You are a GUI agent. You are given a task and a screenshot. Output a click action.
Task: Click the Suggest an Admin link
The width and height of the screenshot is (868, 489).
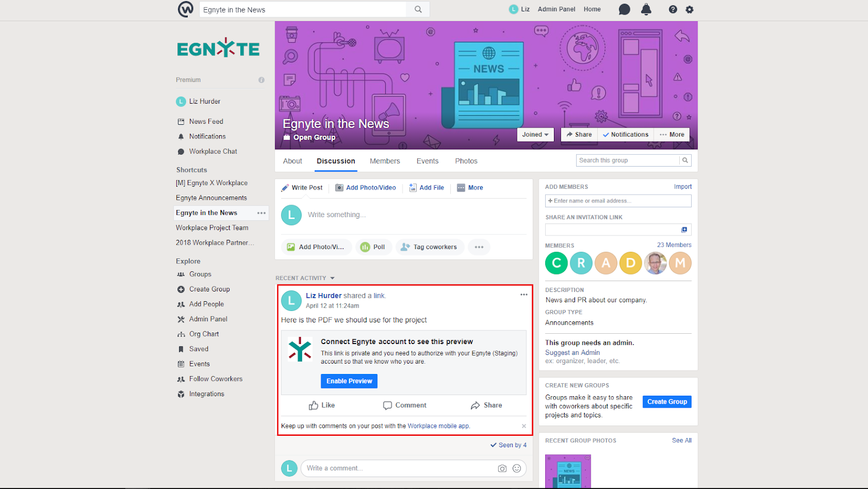[572, 352]
